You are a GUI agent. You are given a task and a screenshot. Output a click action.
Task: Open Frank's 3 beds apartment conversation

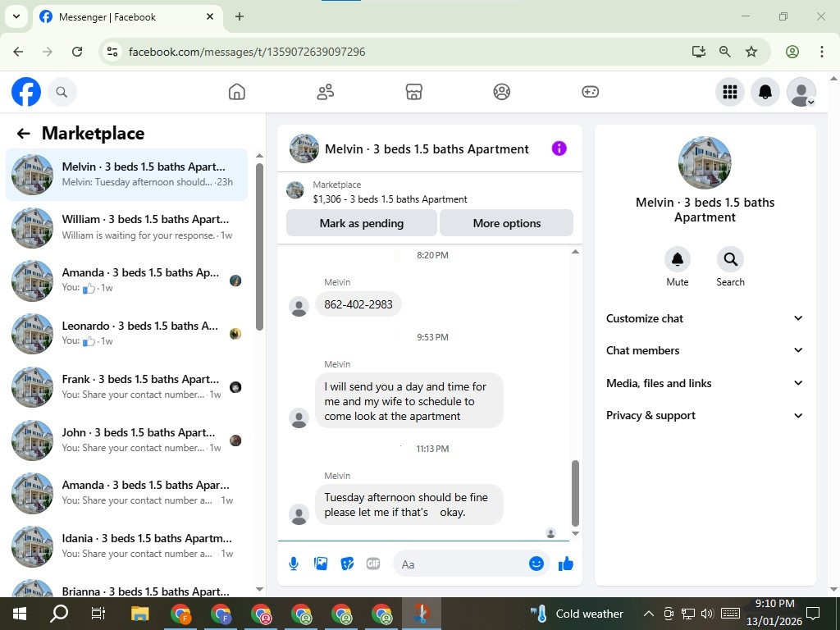(127, 387)
